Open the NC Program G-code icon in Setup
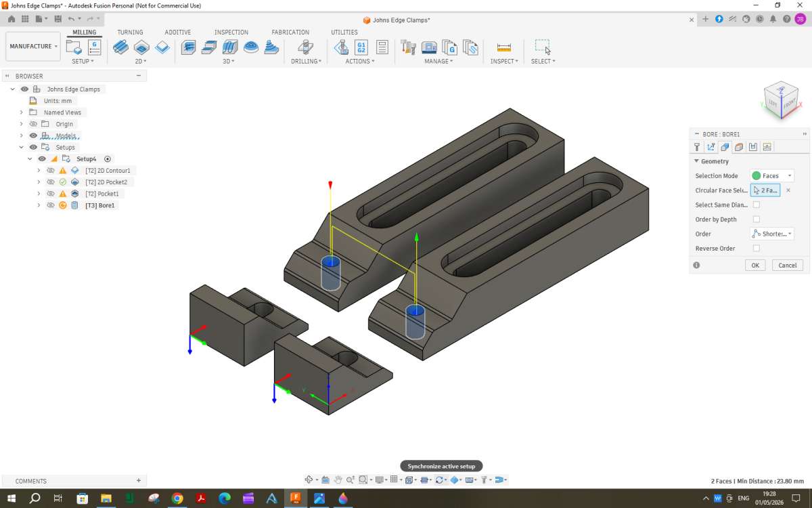Viewport: 812px width, 508px height. pyautogui.click(x=94, y=47)
